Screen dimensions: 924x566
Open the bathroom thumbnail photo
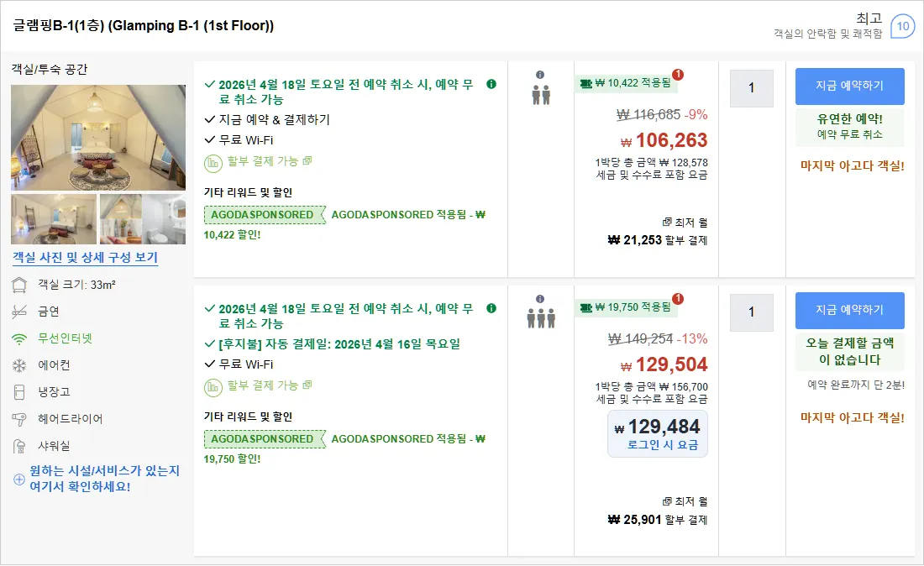coord(143,219)
